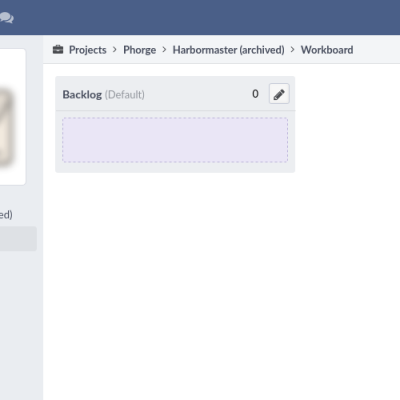Open the blurred project profile image
This screenshot has width=400, height=400.
7,127
